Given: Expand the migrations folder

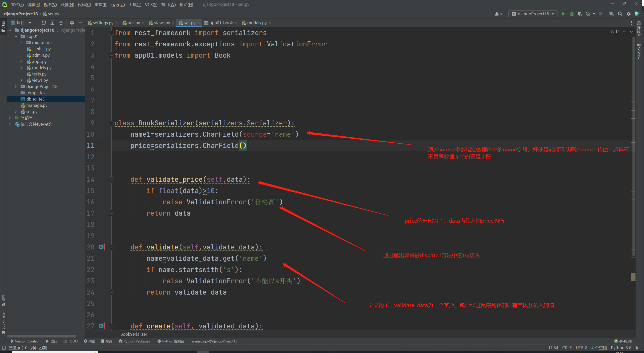Looking at the screenshot, I should click(22, 43).
